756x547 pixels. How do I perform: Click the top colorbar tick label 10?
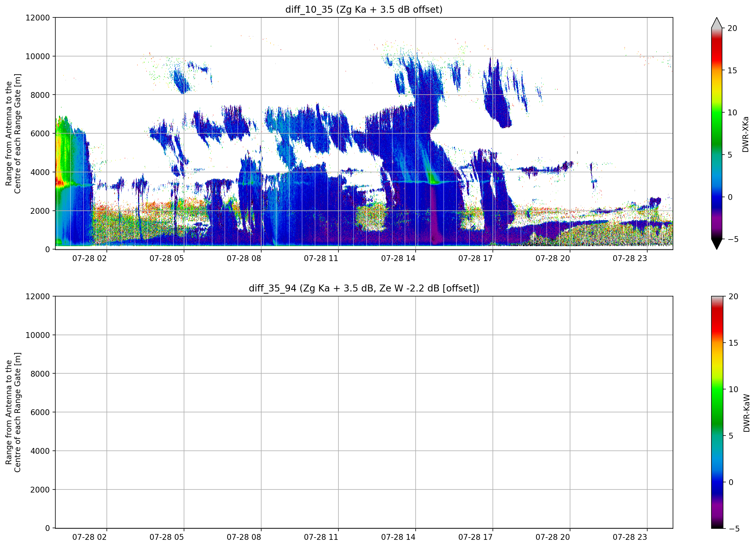coord(732,113)
